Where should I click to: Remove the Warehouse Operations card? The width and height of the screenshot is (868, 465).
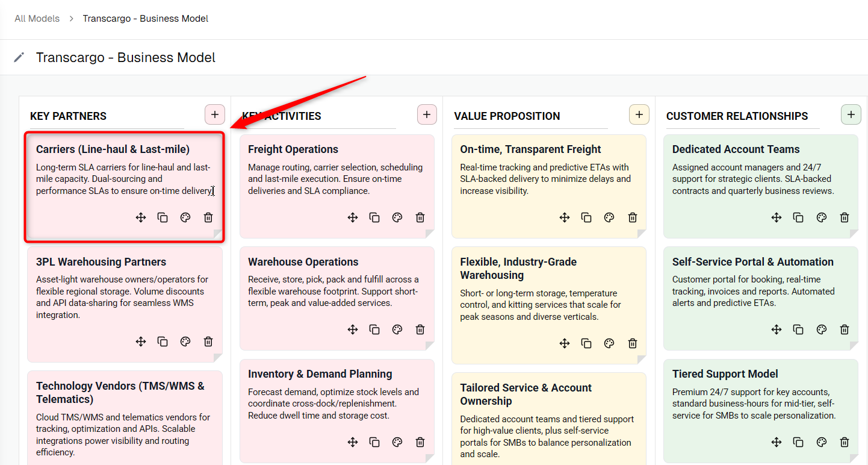tap(420, 329)
